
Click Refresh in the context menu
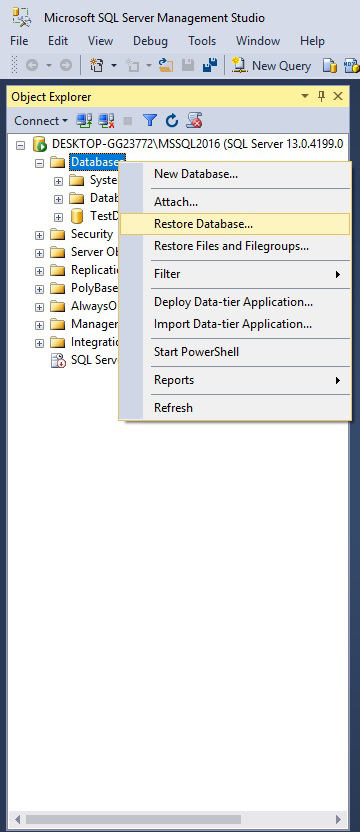click(x=235, y=408)
